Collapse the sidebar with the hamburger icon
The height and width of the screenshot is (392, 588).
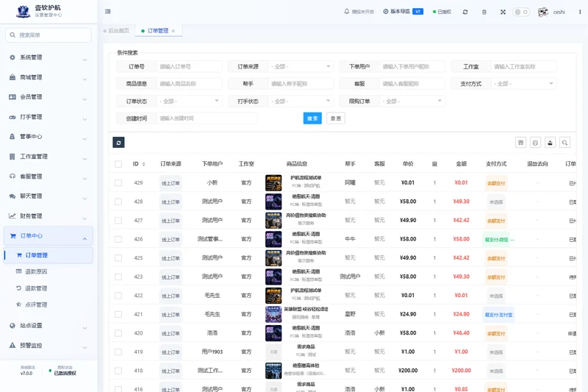[107, 12]
